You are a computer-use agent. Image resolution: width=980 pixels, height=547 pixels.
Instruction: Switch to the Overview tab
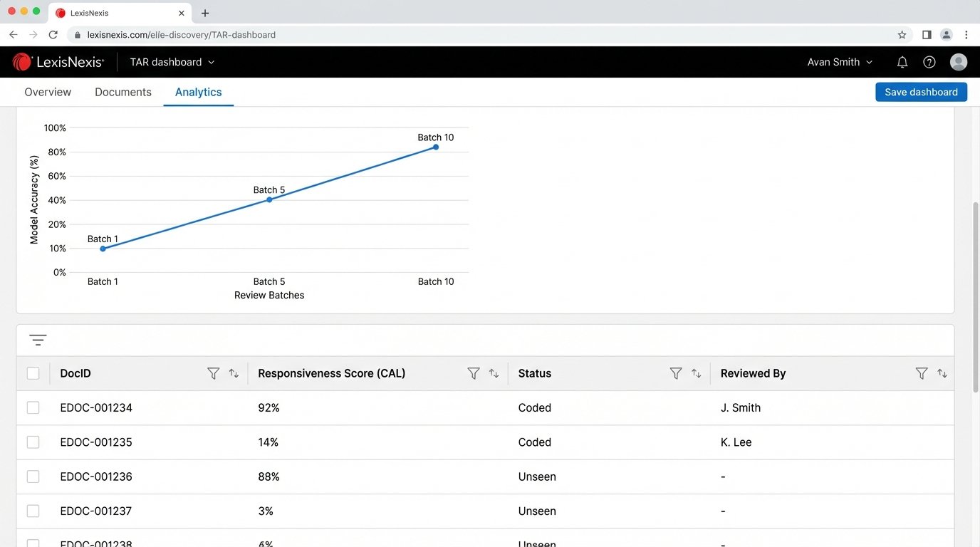[x=47, y=92]
